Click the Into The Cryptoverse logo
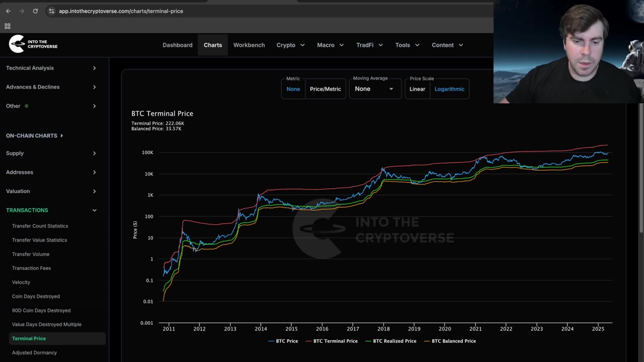Screen dimensions: 644x362 [x=33, y=44]
